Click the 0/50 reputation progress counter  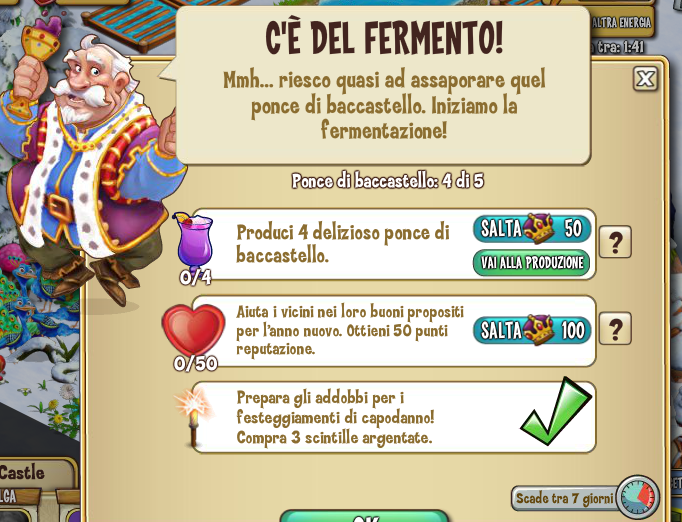point(196,363)
